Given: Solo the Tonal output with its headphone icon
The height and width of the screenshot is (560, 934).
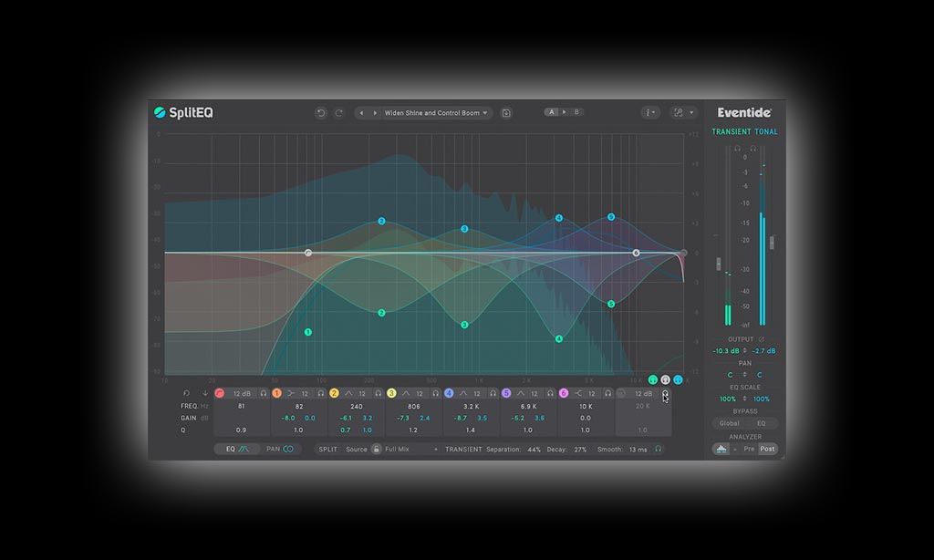Looking at the screenshot, I should click(752, 149).
